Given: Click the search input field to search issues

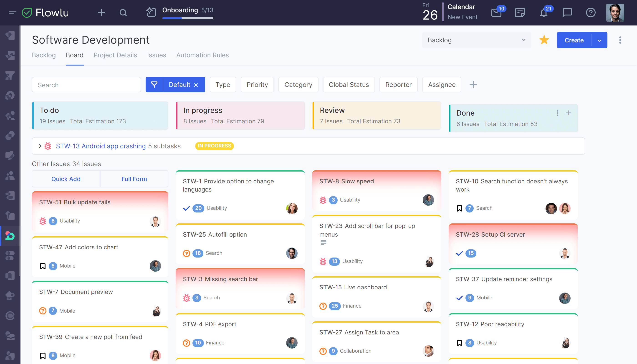Looking at the screenshot, I should click(86, 84).
